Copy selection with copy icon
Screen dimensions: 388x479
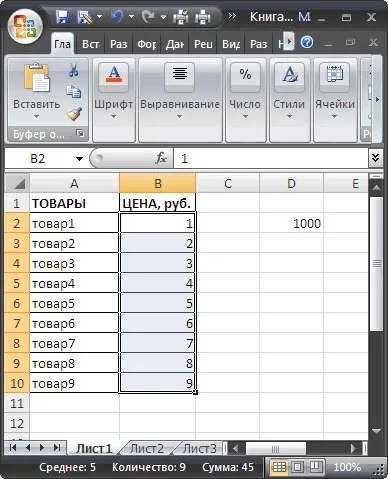(73, 92)
